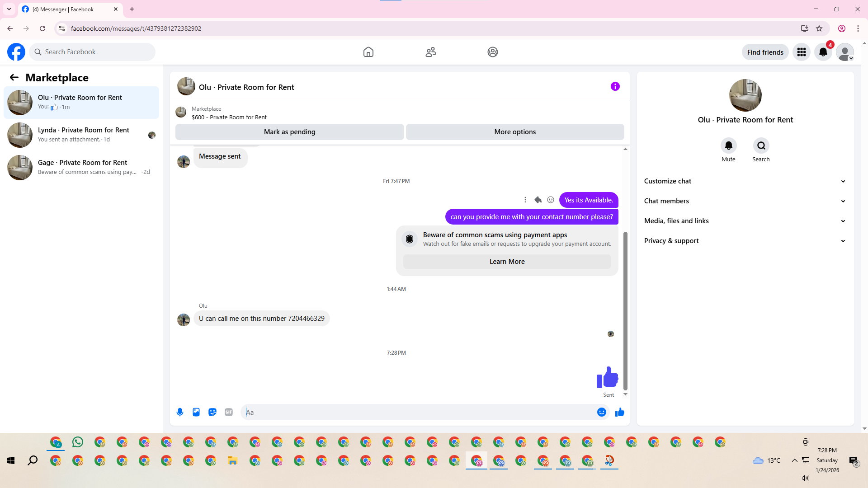This screenshot has height=488, width=868.
Task: Send a thumbs-up like
Action: [x=620, y=412]
